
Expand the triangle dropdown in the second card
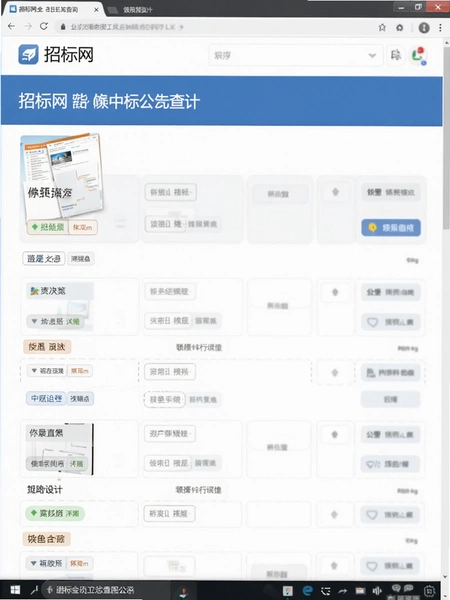pos(34,321)
